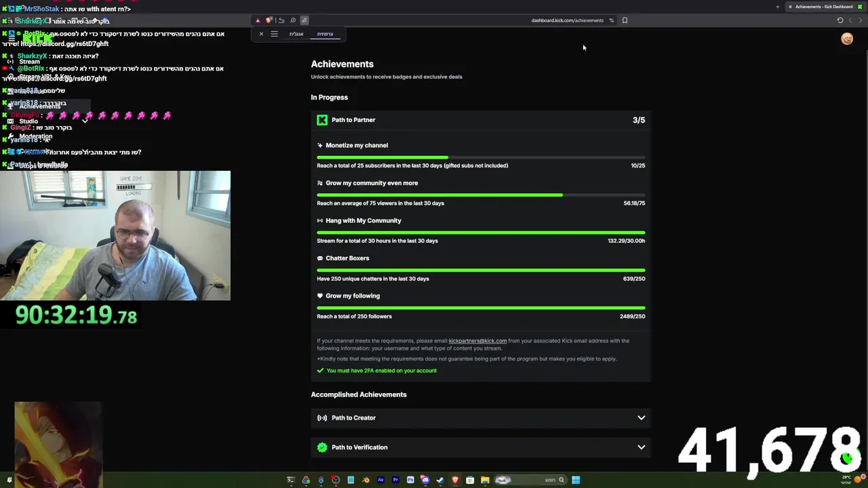Click the site settings icon beside the URL

[x=611, y=20]
